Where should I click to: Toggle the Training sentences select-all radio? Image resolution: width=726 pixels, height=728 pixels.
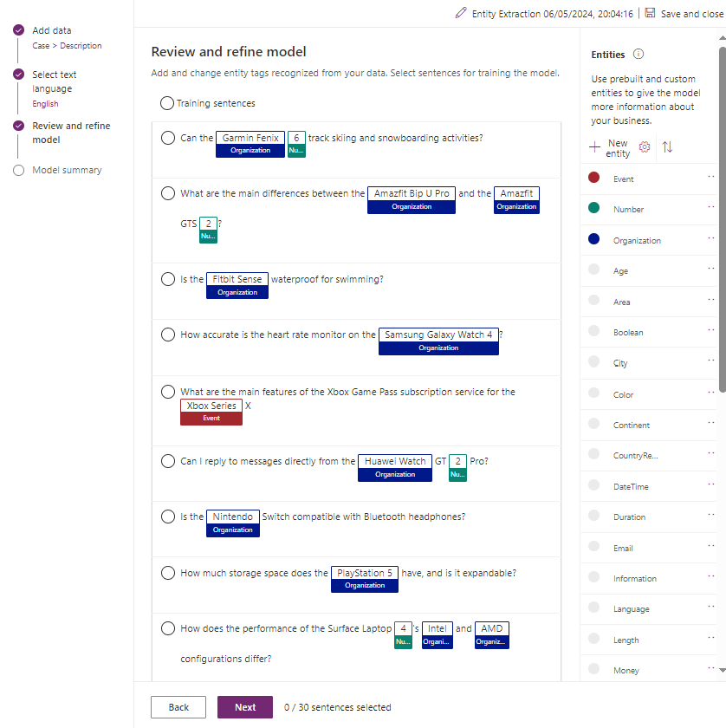167,103
